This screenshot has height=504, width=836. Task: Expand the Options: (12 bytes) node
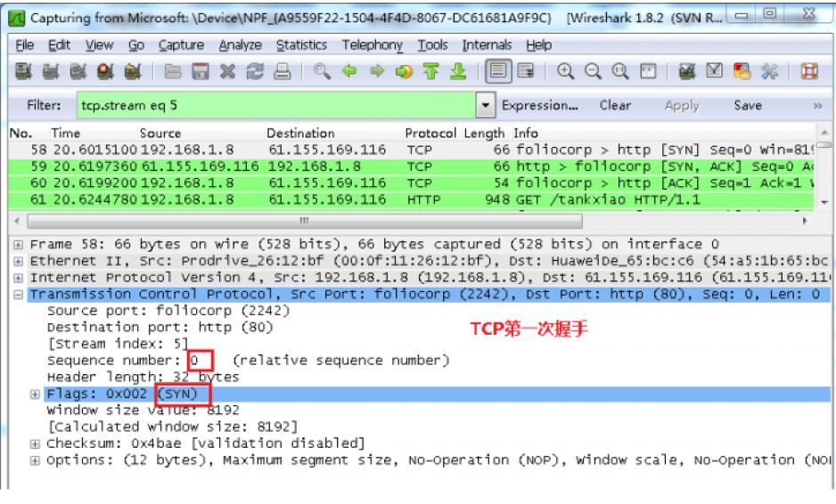(x=35, y=460)
